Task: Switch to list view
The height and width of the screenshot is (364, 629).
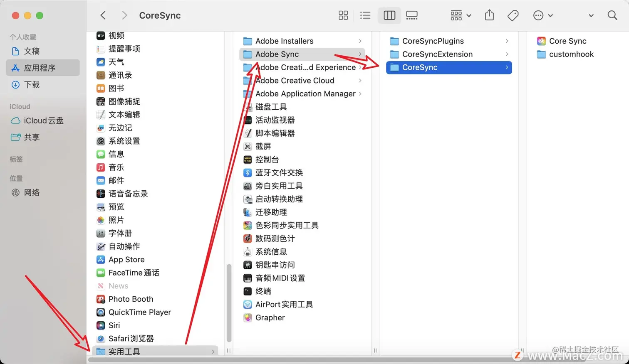Action: (x=365, y=15)
